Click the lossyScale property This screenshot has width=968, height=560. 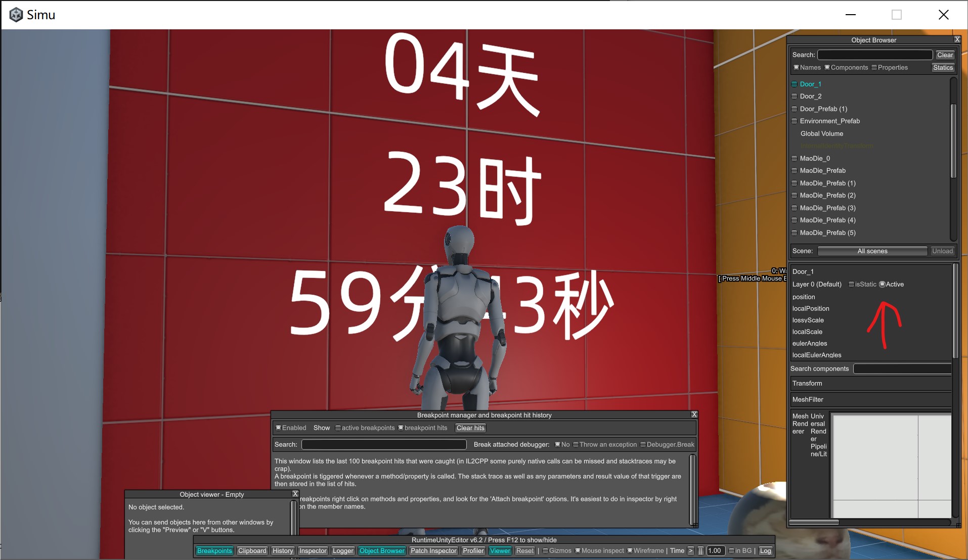click(x=808, y=320)
